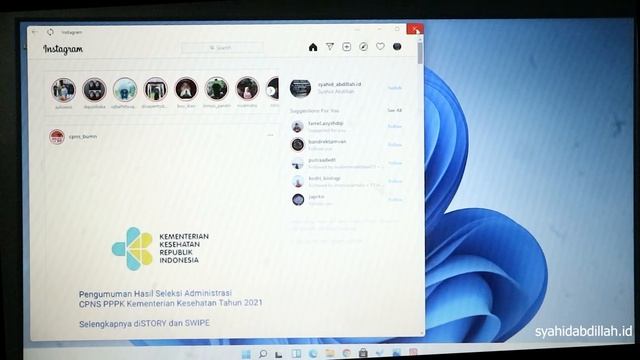Open first suggested account's avatar
Viewport: 640px width, 360px height.
(x=298, y=127)
